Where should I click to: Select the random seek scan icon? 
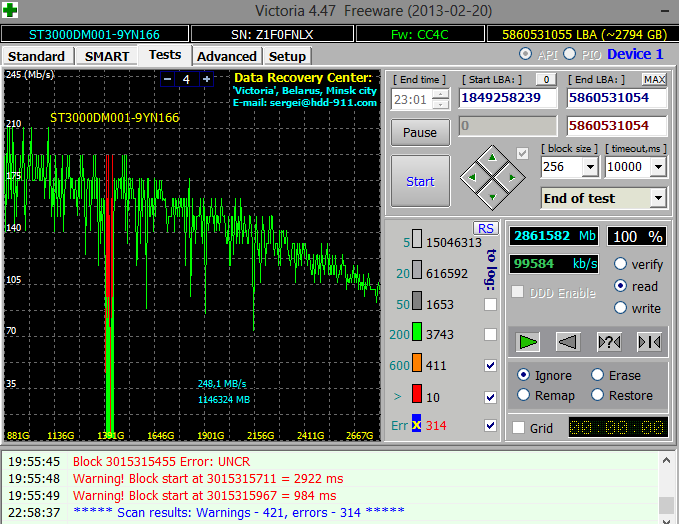click(x=608, y=342)
